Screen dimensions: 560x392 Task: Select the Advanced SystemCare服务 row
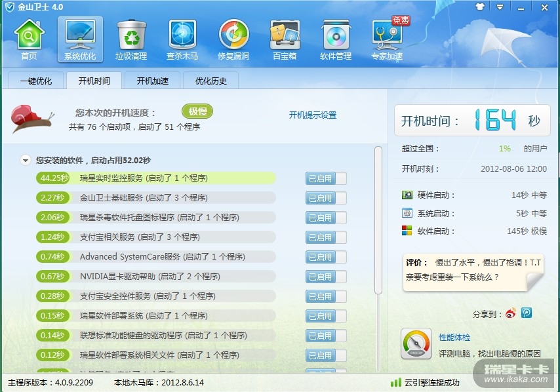(156, 256)
